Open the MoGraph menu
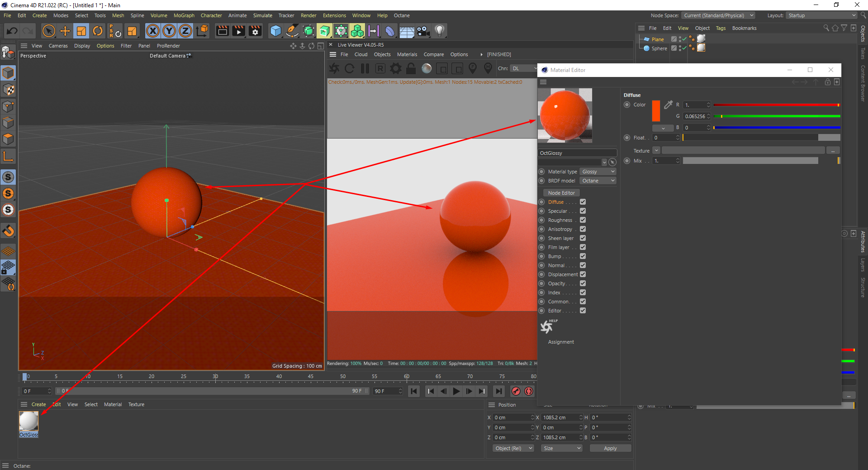Screen dimensions: 868x470 click(184, 15)
